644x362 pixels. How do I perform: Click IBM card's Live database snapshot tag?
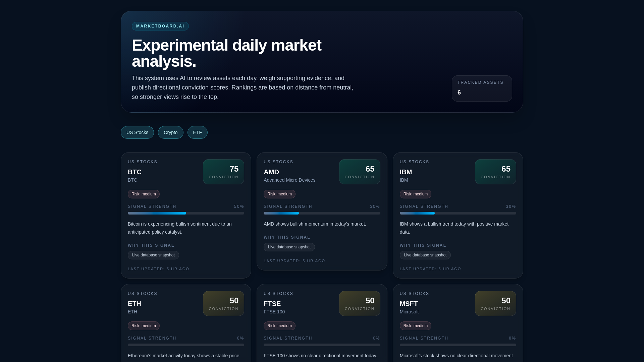[x=425, y=255]
